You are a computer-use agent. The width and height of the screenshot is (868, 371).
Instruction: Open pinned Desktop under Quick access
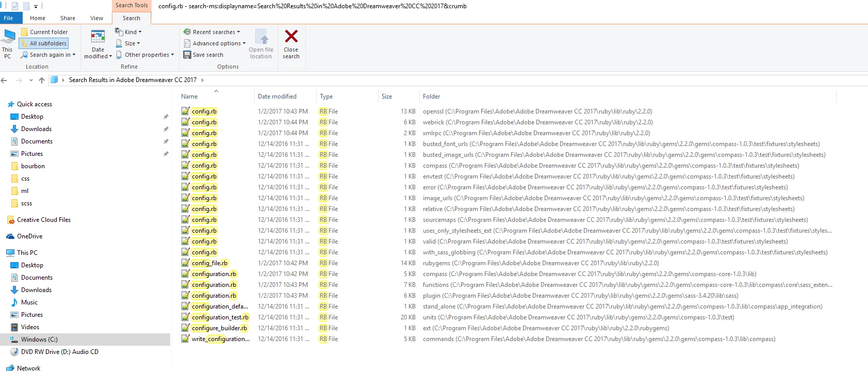pyautogui.click(x=32, y=117)
